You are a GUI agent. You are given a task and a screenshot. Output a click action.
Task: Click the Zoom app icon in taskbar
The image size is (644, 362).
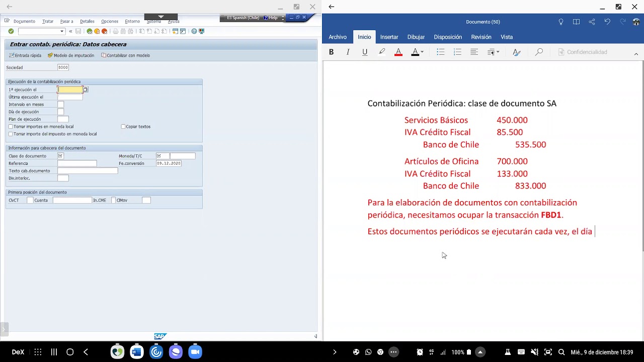tap(195, 352)
